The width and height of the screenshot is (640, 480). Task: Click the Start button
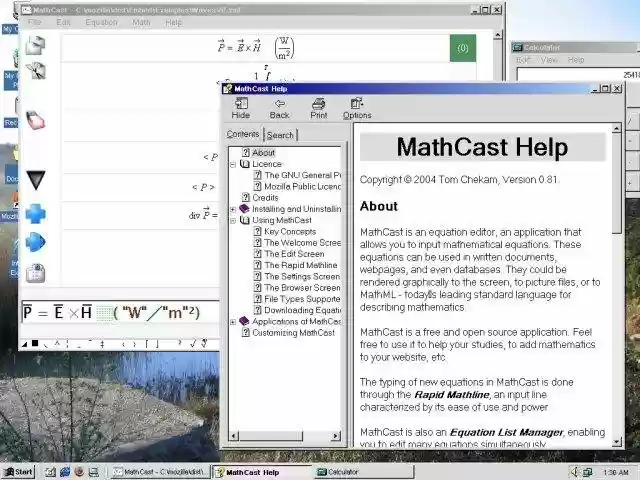pos(19,472)
